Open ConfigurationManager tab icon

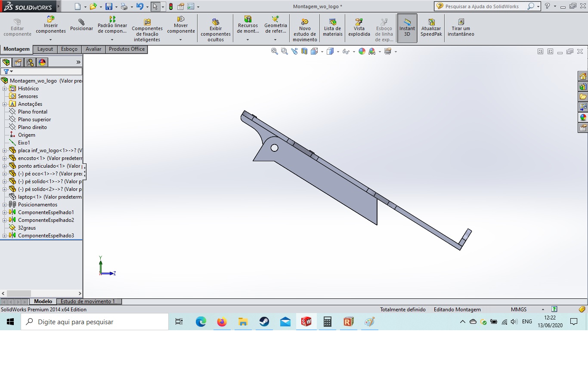tap(30, 62)
